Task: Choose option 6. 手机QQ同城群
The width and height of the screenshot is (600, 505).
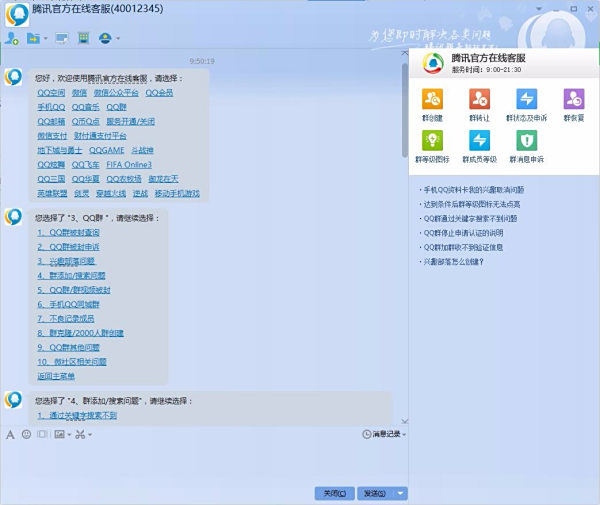Action: (68, 305)
